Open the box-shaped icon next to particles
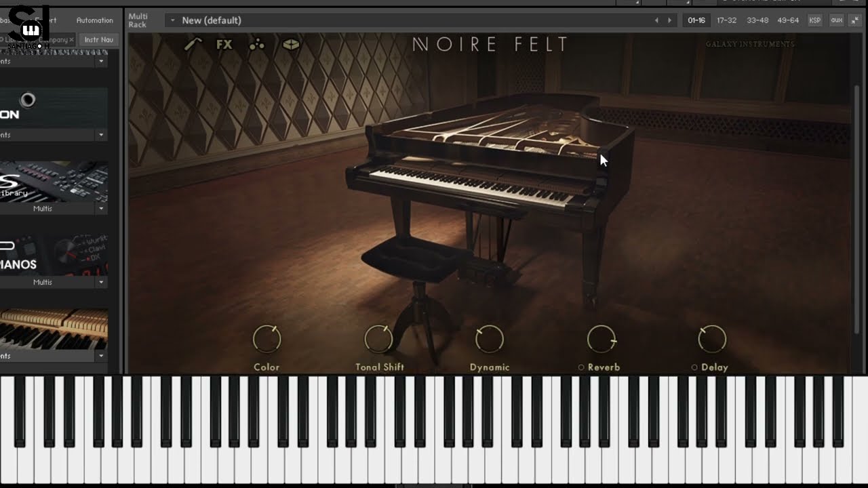Screen dimensions: 868x488 291,45
